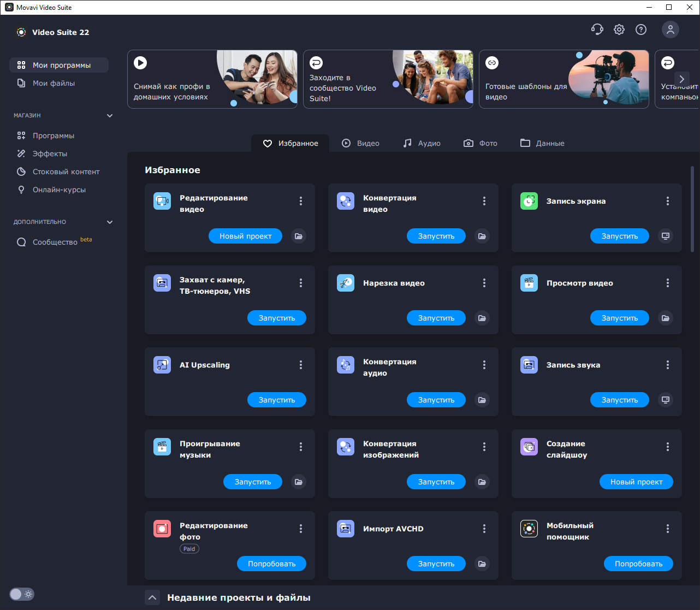Click Запустить for AI Upscaling
The height and width of the screenshot is (610, 700).
277,400
